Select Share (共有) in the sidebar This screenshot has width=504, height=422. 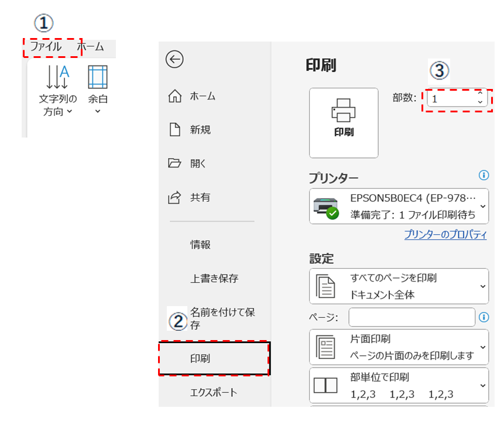coord(192,198)
